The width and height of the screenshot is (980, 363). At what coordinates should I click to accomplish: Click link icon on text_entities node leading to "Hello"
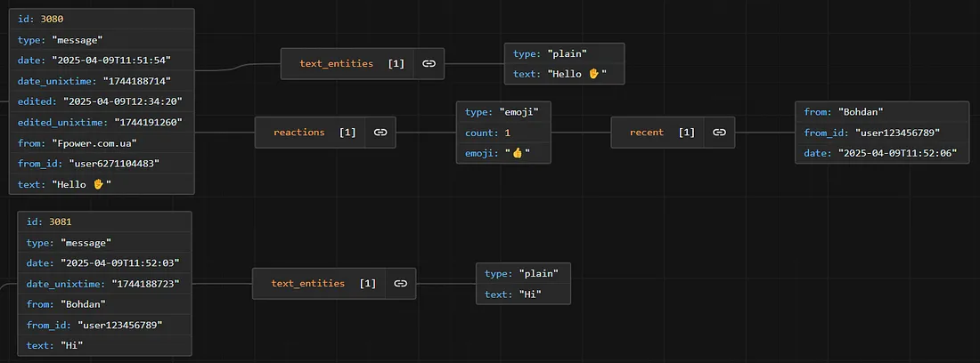(x=429, y=64)
